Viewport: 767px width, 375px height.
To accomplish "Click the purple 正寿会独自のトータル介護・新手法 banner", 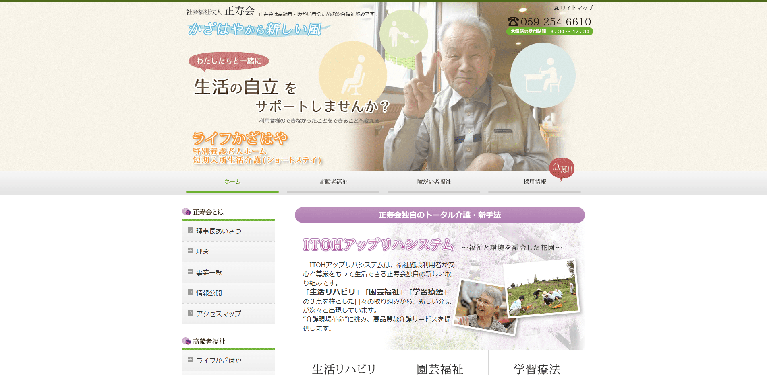I will click(x=440, y=215).
